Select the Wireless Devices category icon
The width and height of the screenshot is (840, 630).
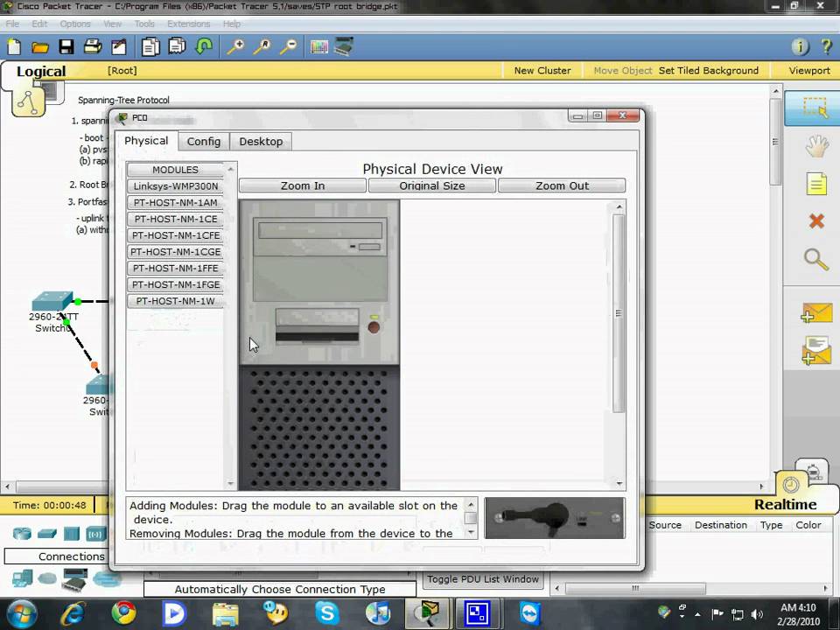(x=96, y=534)
